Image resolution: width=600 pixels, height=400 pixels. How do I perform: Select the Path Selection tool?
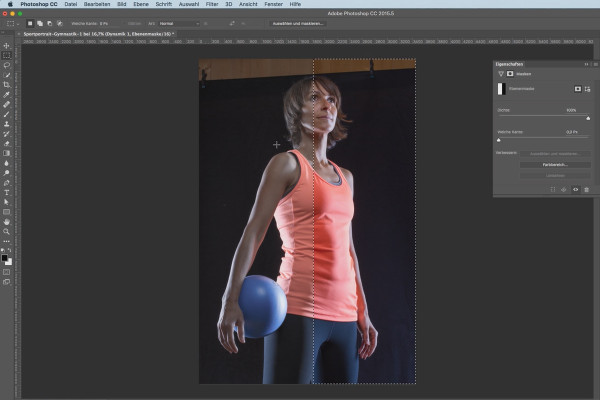pyautogui.click(x=7, y=202)
